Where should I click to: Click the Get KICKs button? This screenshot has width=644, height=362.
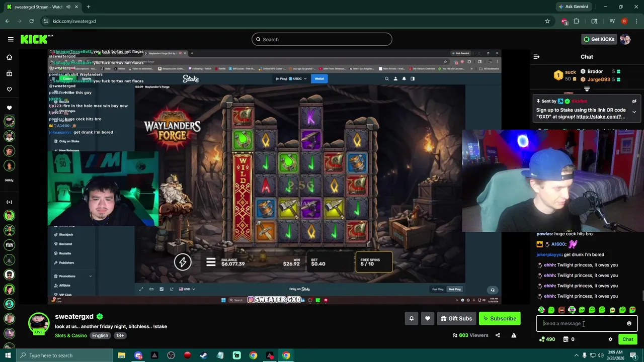point(599,39)
